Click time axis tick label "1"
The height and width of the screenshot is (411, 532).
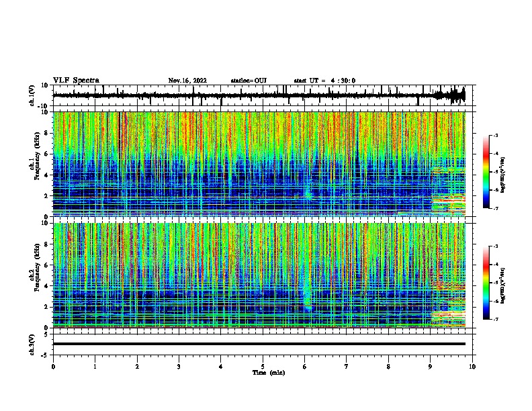[x=95, y=367]
